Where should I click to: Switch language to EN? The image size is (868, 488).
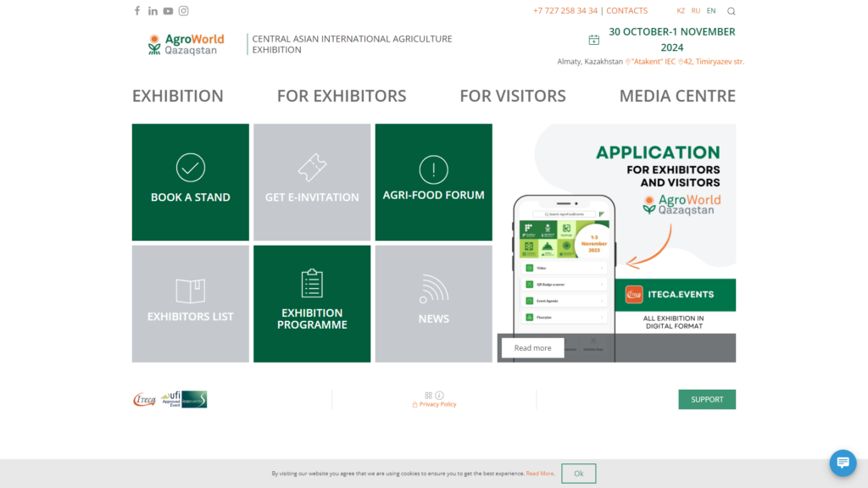[711, 10]
